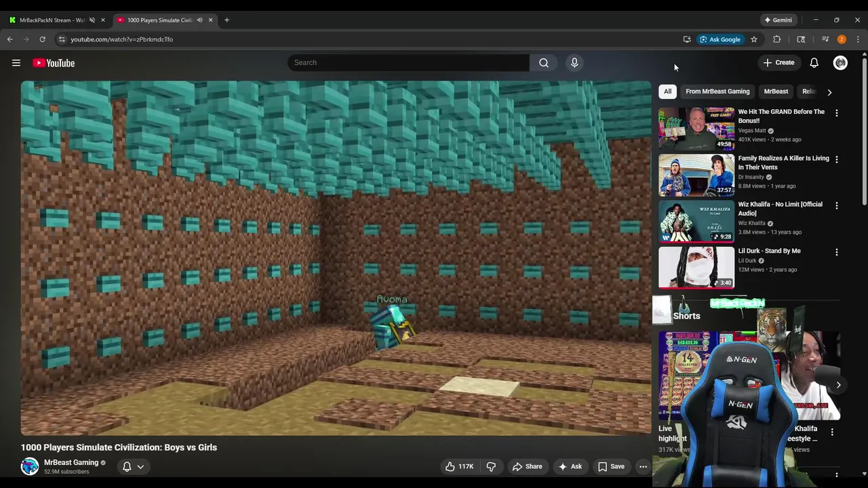Filter by MrBeast chip
Screen dimensions: 868x488
(776, 91)
